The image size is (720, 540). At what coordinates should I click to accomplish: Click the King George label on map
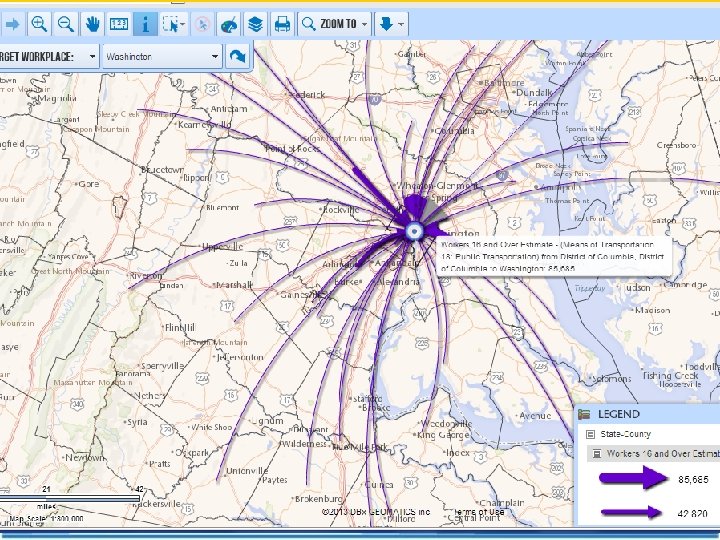444,434
